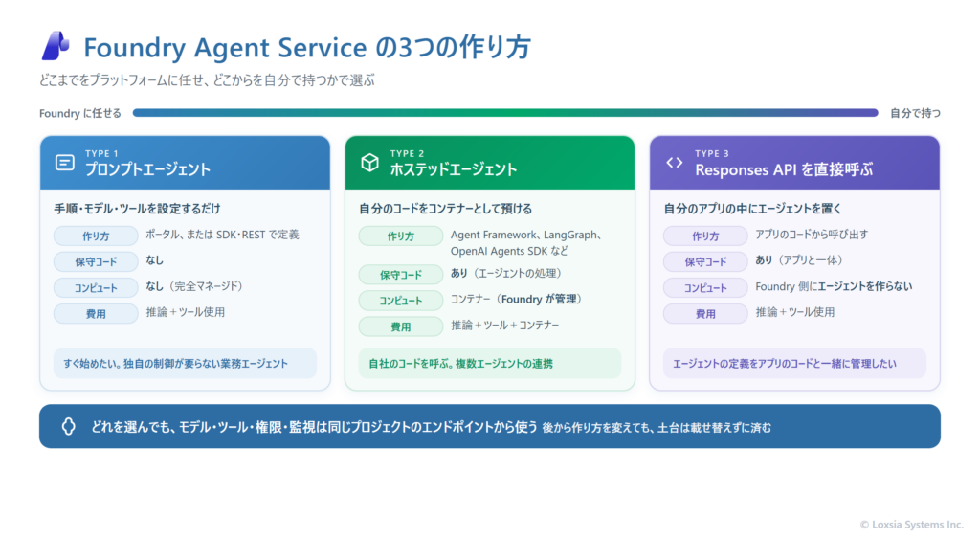Click the text '推論＋ツール＋コンテナー'
This screenshot has height=539, width=980.
click(x=505, y=326)
